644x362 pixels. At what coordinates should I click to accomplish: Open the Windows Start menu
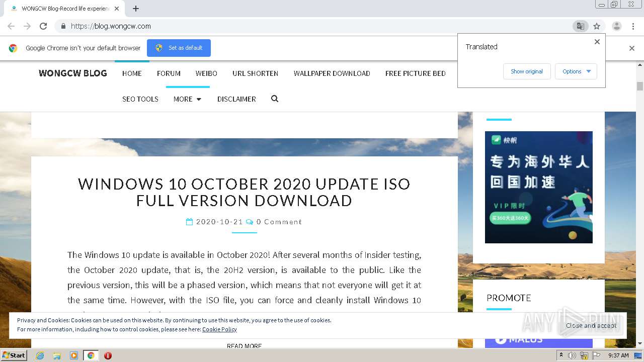pos(14,355)
